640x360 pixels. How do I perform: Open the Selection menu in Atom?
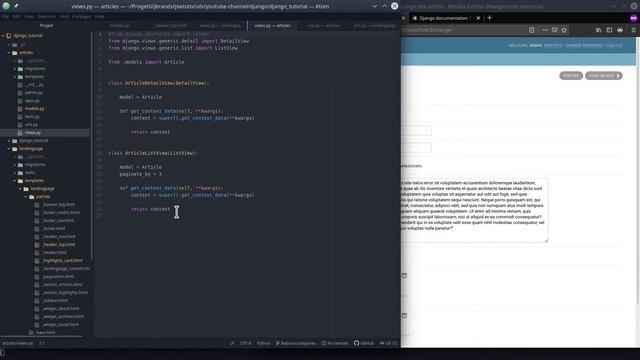click(47, 17)
